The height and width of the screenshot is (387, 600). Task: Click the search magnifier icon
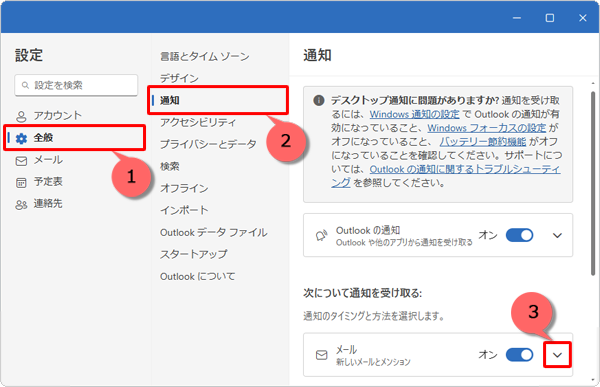click(x=25, y=85)
